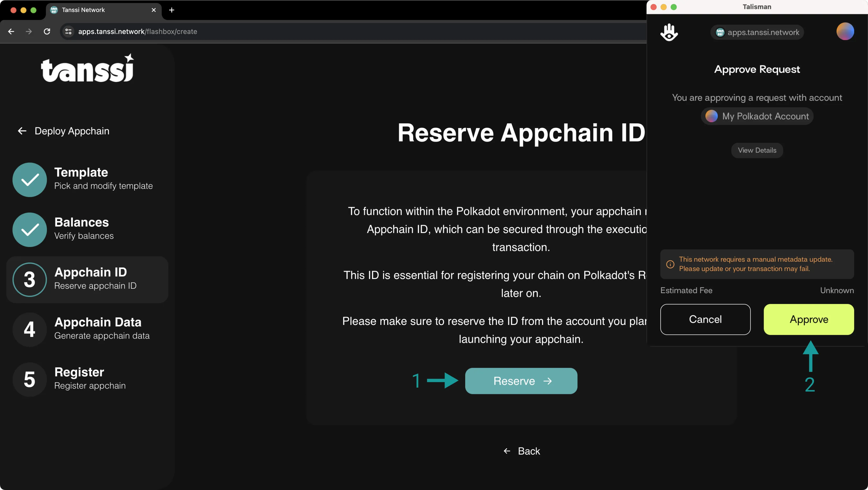Click the browser back navigation arrow
868x490 pixels.
point(11,31)
